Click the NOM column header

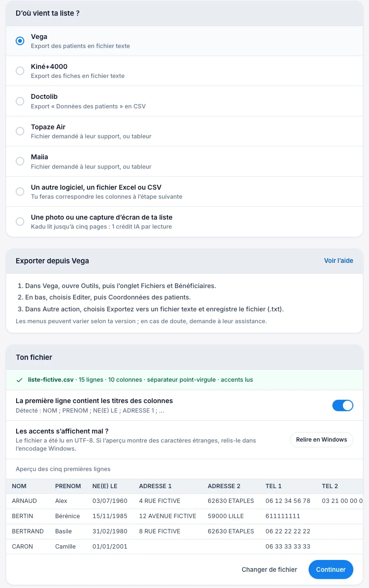pos(19,486)
